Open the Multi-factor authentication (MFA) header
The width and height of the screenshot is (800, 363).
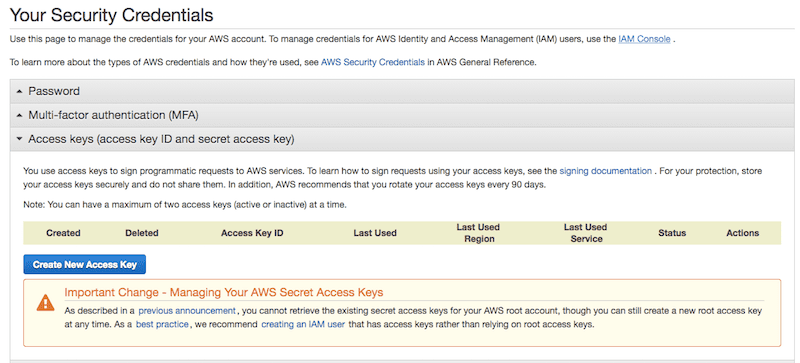(402, 115)
